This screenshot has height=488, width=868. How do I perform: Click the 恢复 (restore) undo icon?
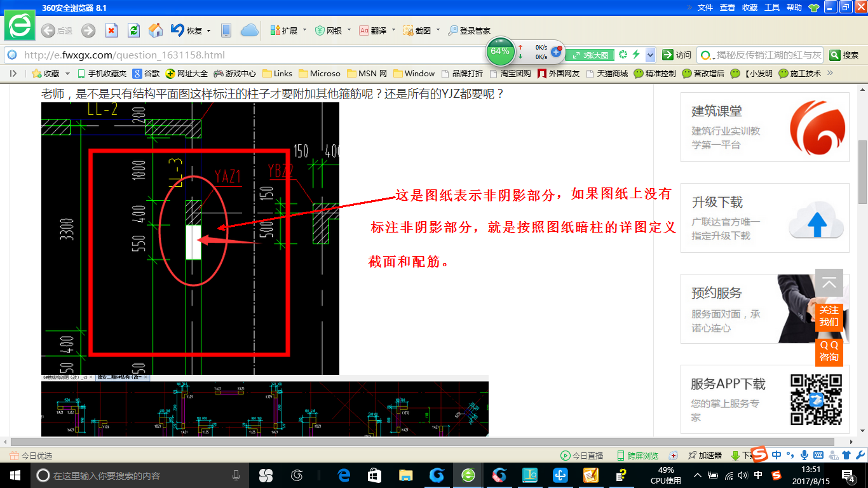pos(177,30)
